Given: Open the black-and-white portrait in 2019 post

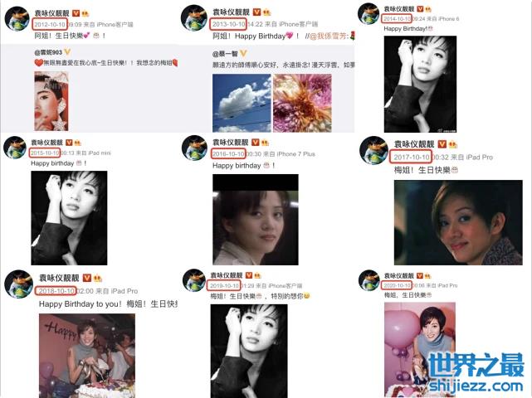Looking at the screenshot, I should pos(249,351).
